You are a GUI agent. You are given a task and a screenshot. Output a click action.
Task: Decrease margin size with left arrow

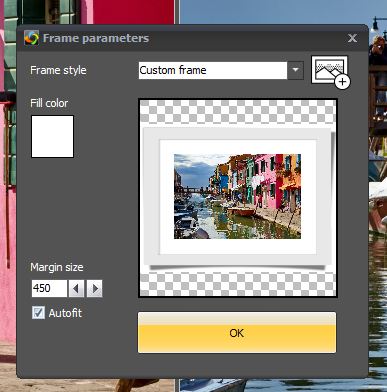tap(76, 288)
